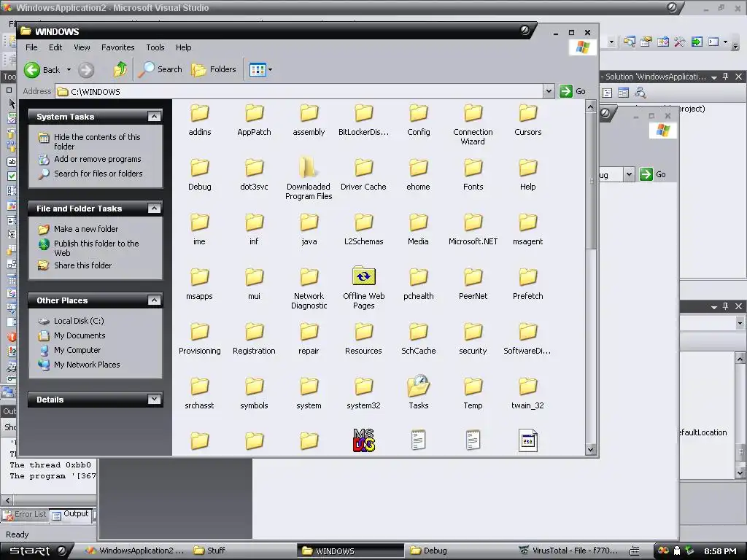Click the Start button
Viewport: 747px width, 560px height.
click(37, 551)
